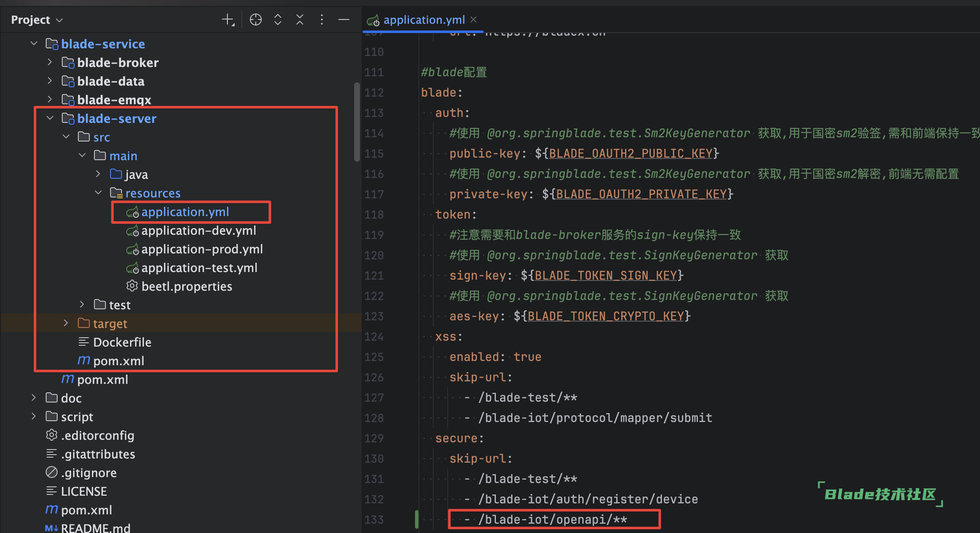Collapse the resources folder chevron
The image size is (980, 533).
[98, 193]
